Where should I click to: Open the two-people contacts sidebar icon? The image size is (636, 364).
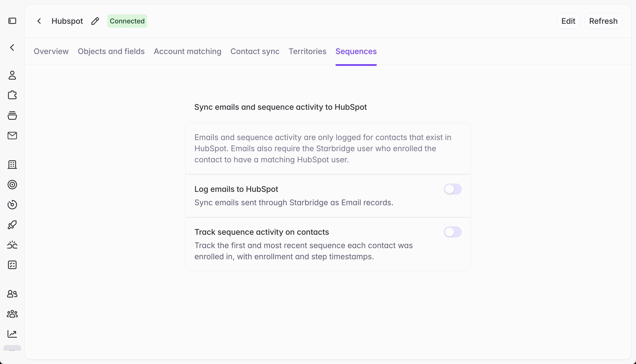click(x=12, y=294)
